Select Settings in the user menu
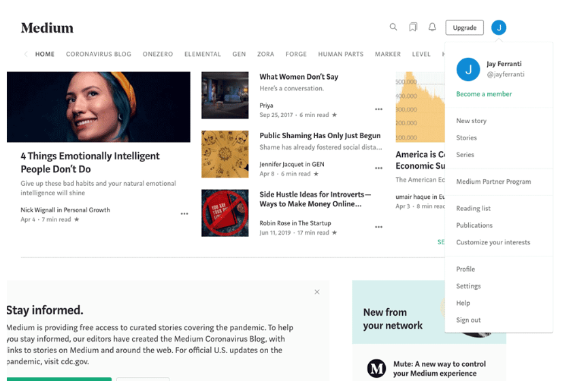This screenshot has width=575, height=392. click(468, 286)
